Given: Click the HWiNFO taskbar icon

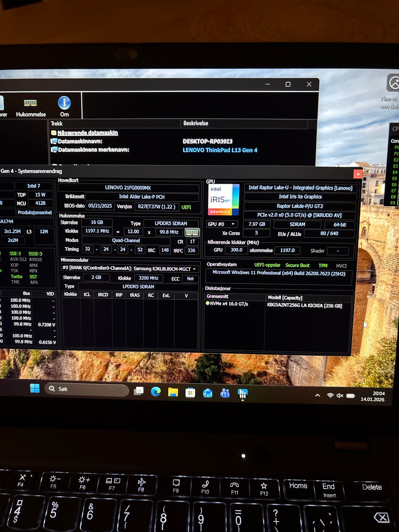Looking at the screenshot, I should 242,393.
